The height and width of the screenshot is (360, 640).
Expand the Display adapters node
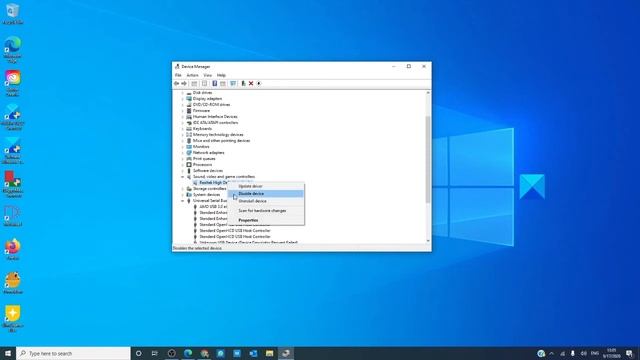click(x=182, y=99)
